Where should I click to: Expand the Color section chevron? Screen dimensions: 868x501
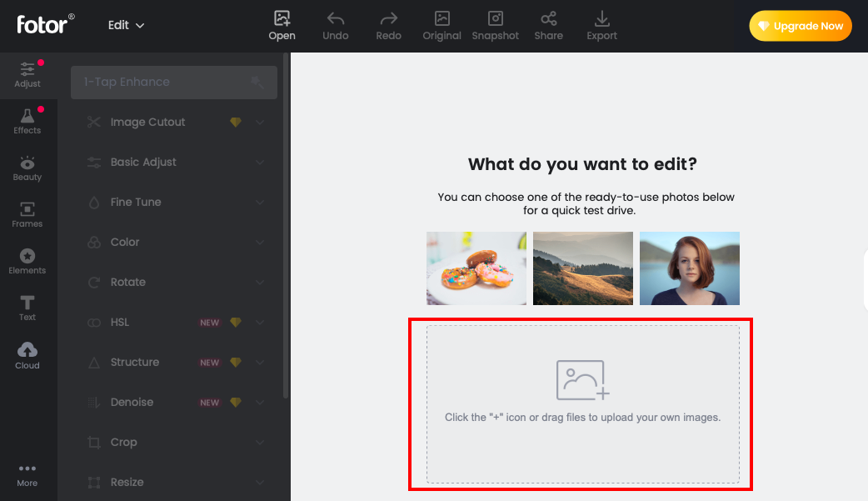tap(260, 243)
